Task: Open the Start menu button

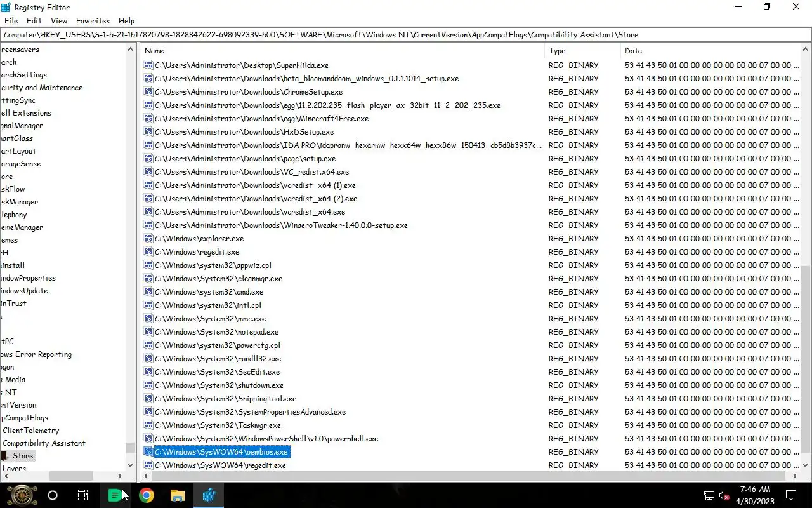Action: [22, 495]
